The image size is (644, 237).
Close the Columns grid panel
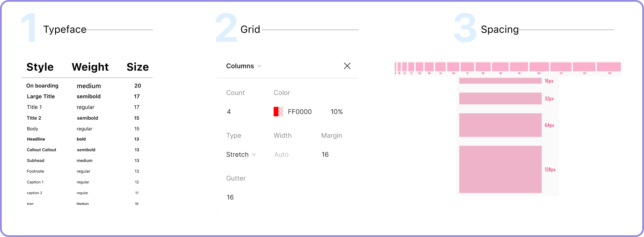(x=347, y=66)
